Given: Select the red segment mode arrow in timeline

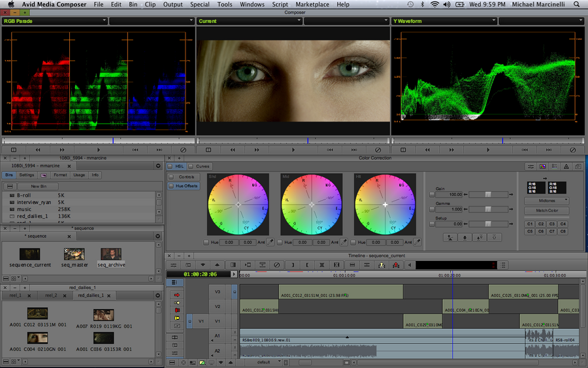Looking at the screenshot, I should pos(176,295).
